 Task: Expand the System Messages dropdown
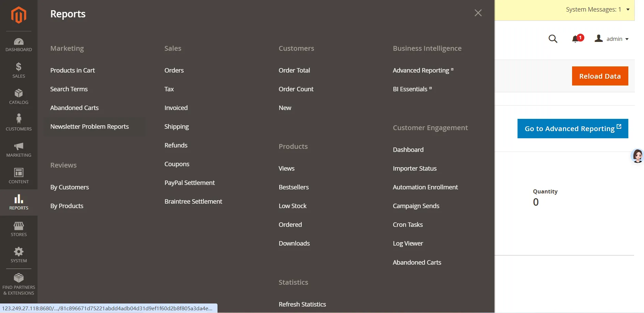click(598, 10)
